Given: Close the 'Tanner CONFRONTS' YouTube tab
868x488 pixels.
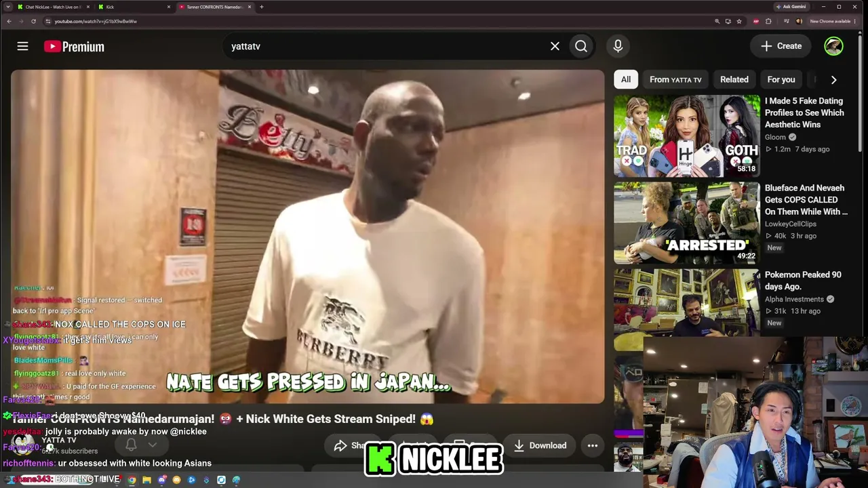Looking at the screenshot, I should [x=250, y=7].
